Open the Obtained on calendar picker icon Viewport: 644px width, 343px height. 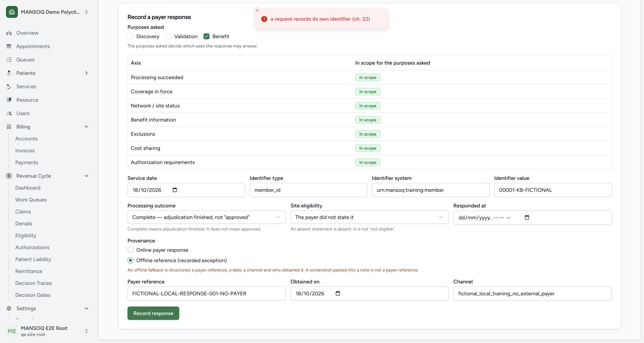(x=338, y=293)
